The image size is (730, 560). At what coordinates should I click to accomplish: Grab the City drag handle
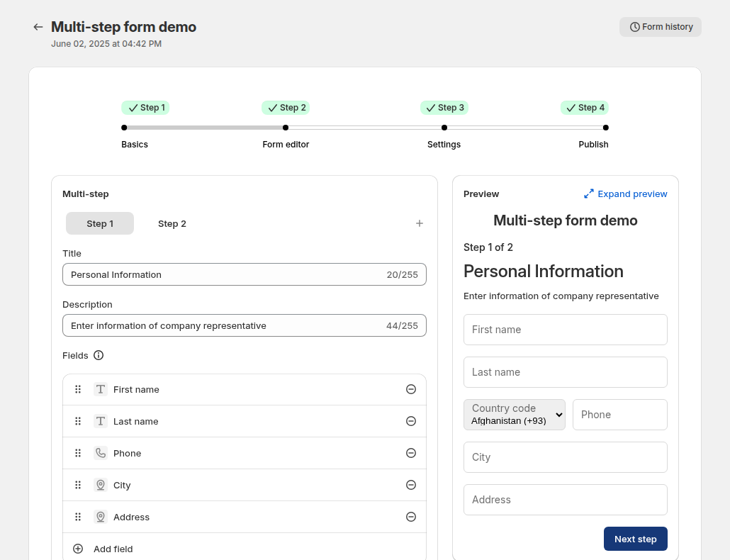78,485
